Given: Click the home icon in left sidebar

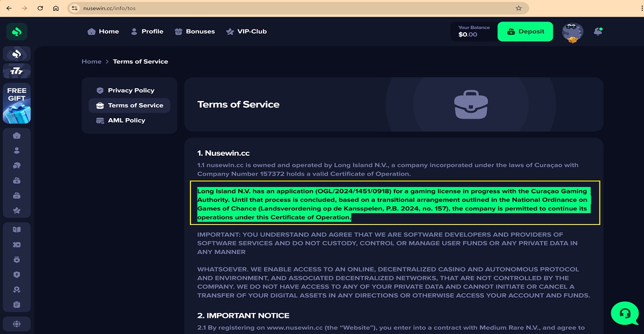Looking at the screenshot, I should tap(17, 136).
